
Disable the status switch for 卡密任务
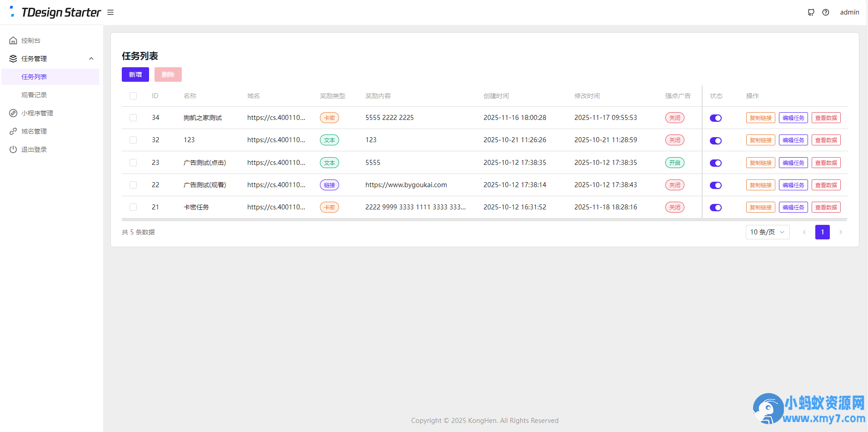pyautogui.click(x=715, y=208)
